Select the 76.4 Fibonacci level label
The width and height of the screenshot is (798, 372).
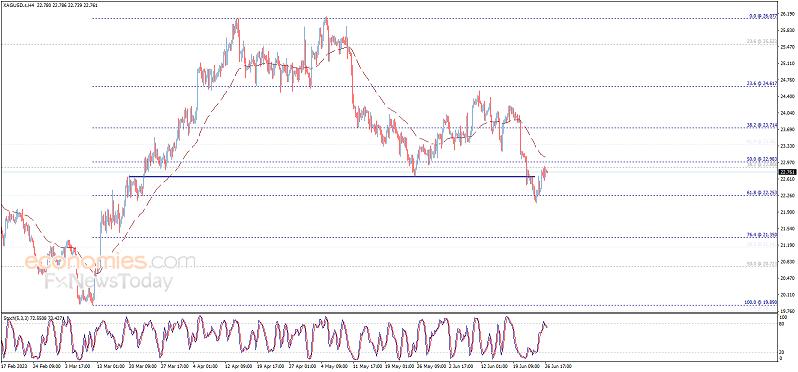click(x=762, y=235)
